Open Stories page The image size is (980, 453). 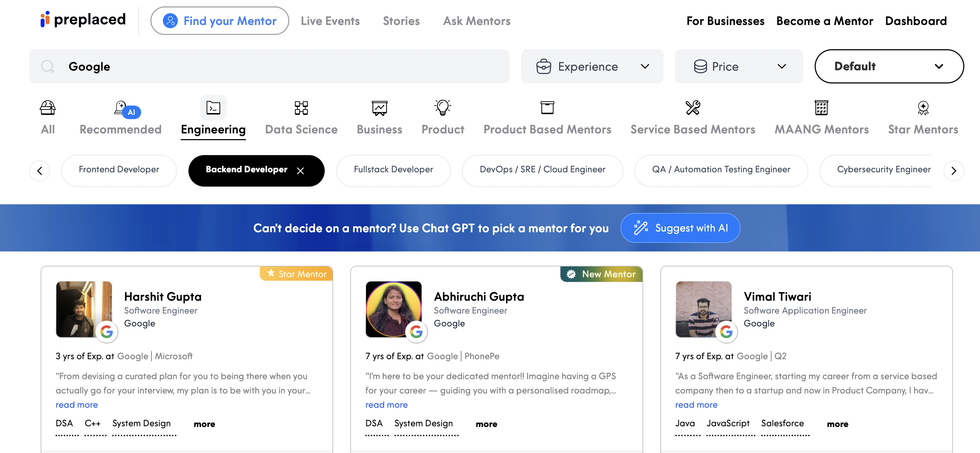tap(401, 21)
